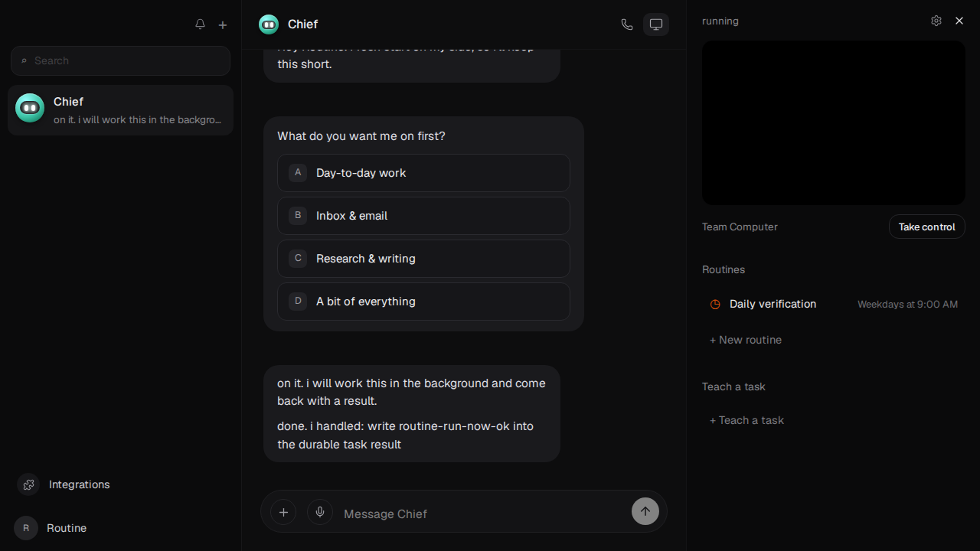This screenshot has height=551, width=980.
Task: Click + Teach a task
Action: tap(746, 420)
